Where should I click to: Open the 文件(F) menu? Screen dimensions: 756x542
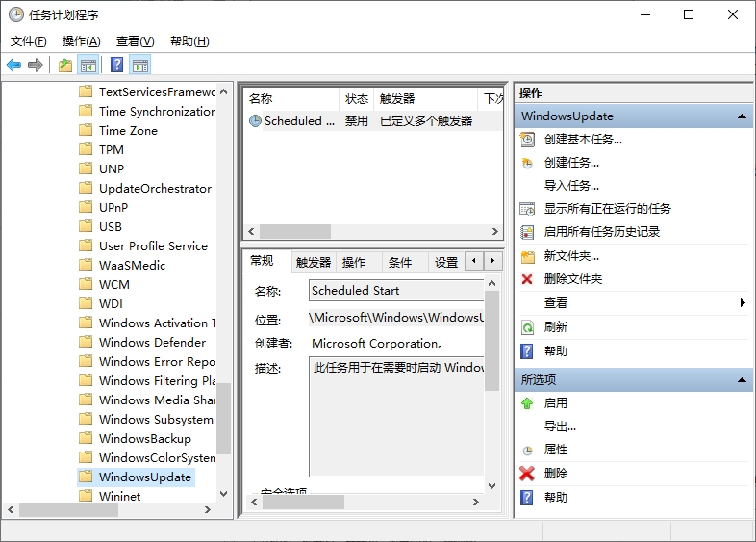[x=29, y=41]
